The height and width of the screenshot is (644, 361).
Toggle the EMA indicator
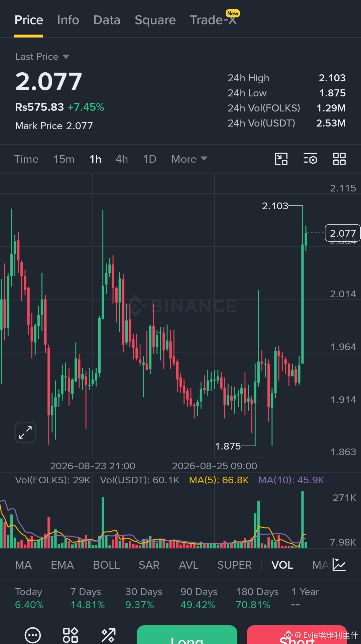(x=62, y=565)
